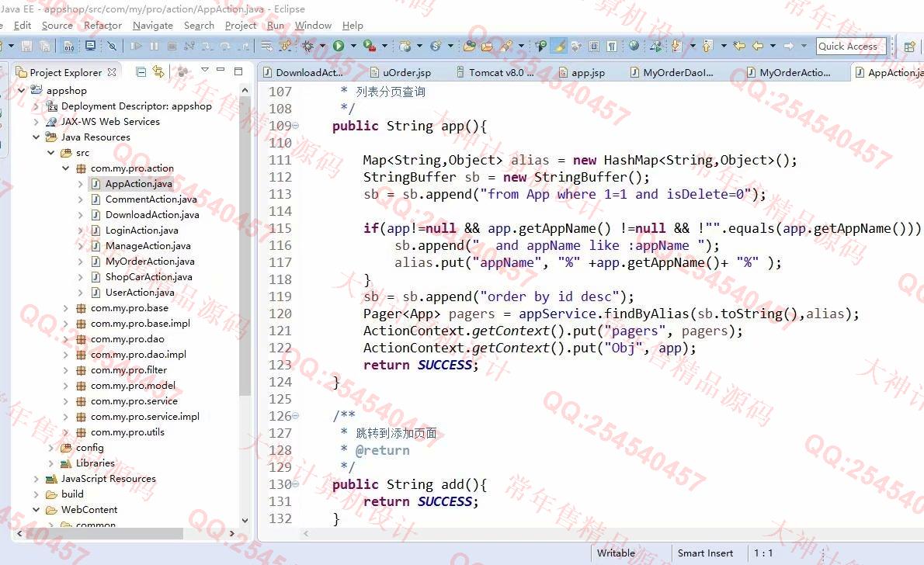Expand the com.my.pro.dao.impl package
Viewport: 924px width, 565px height.
[66, 355]
